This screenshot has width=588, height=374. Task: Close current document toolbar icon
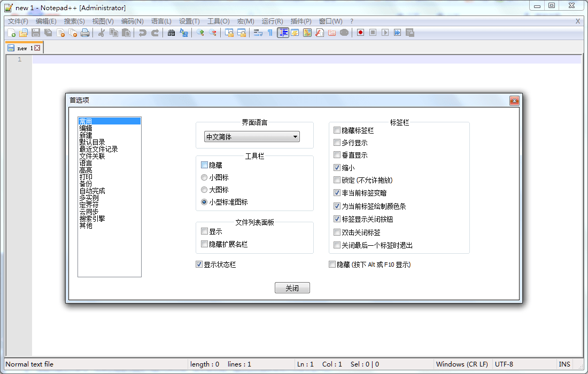pos(60,33)
